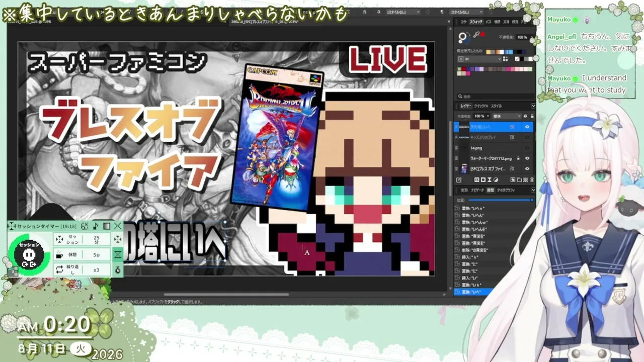Toggle visibility of ウォーターマーク241112.png layer

tap(527, 158)
